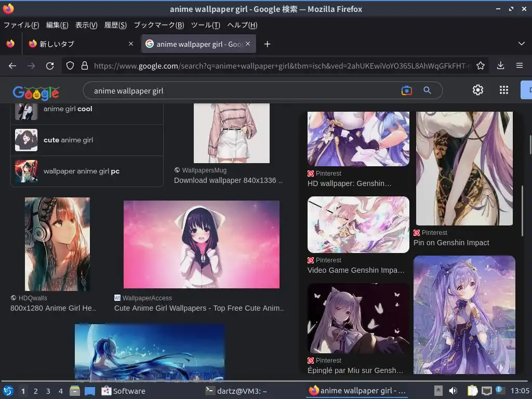Open the 'Épinglé par Miu sur Gensh...' thumbnail

358,318
